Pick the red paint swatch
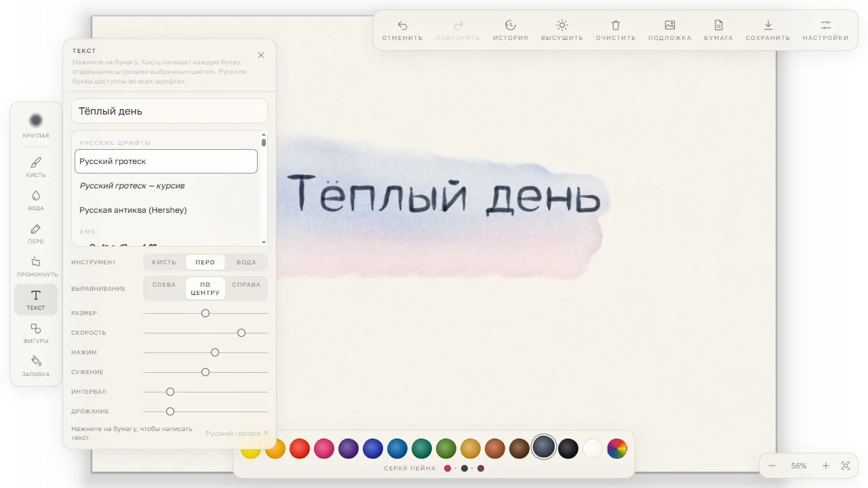 300,448
